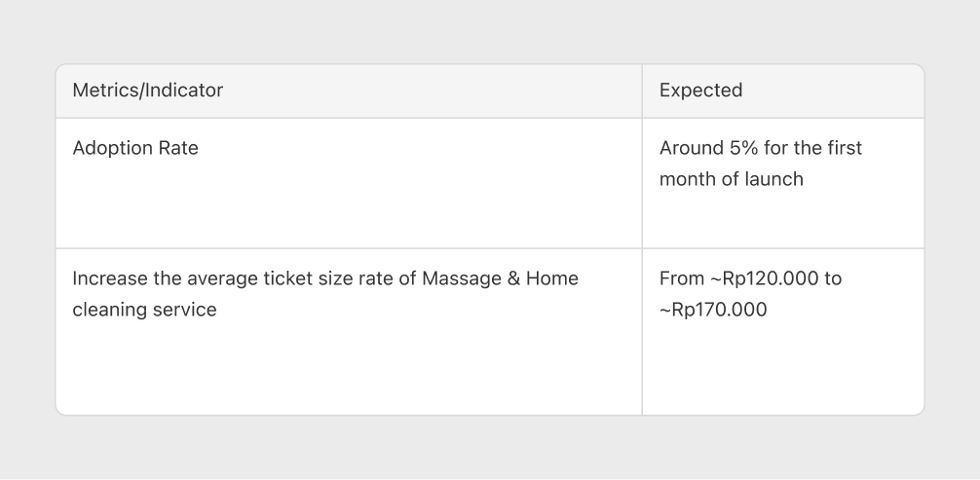The height and width of the screenshot is (480, 980).
Task: Click the word "Home" in the metric text
Action: [x=552, y=278]
